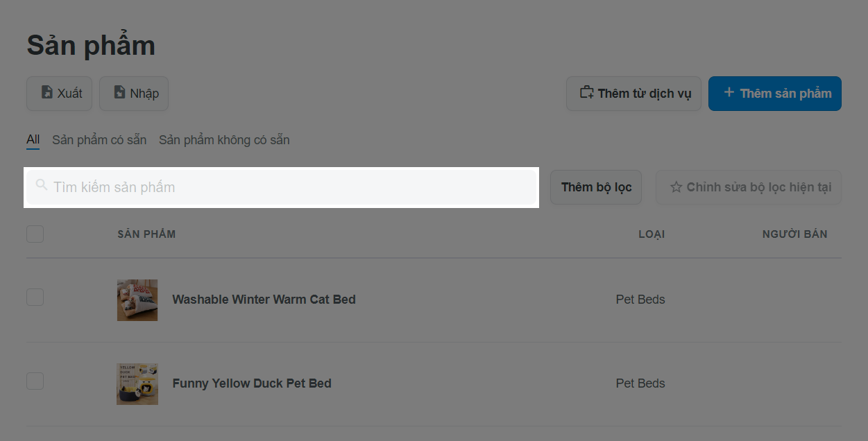
Task: Open Funny Yellow Duck Pet Bed product link
Action: point(252,383)
